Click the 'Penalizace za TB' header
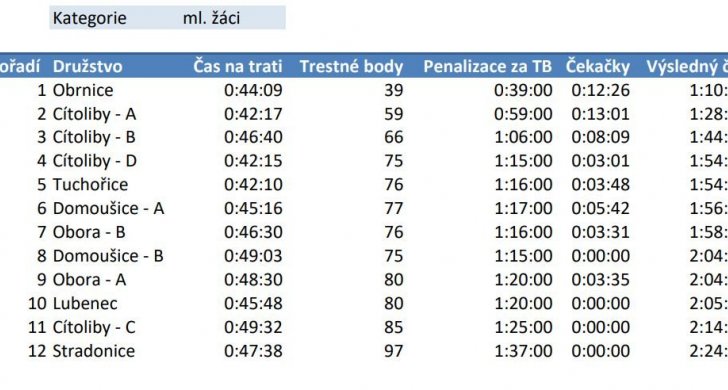Viewport: 728px width, 390px height. pos(488,66)
